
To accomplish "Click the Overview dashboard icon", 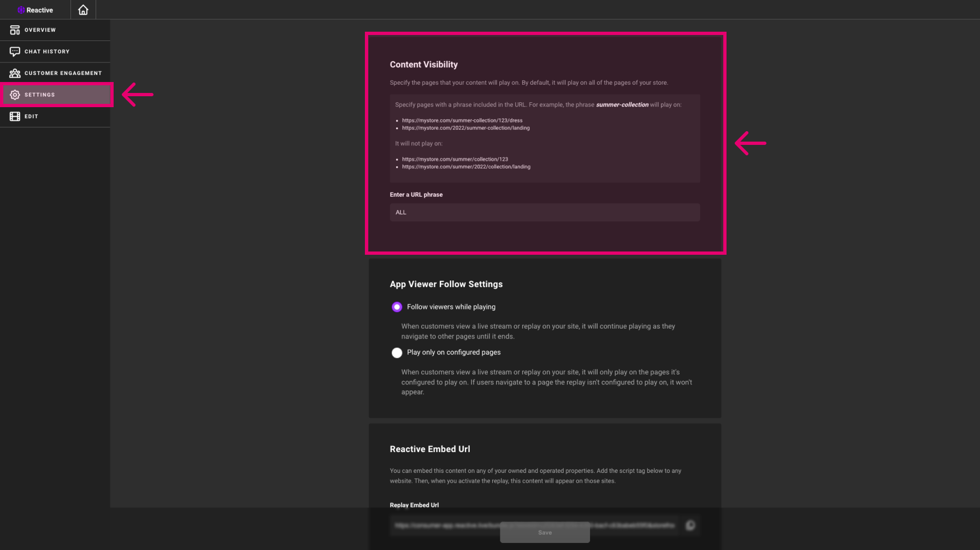I will (15, 30).
